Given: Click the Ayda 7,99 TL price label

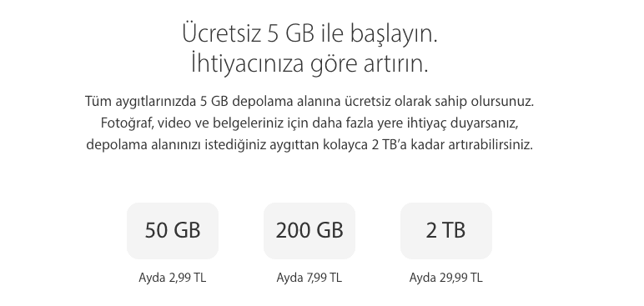Looking at the screenshot, I should tap(309, 278).
